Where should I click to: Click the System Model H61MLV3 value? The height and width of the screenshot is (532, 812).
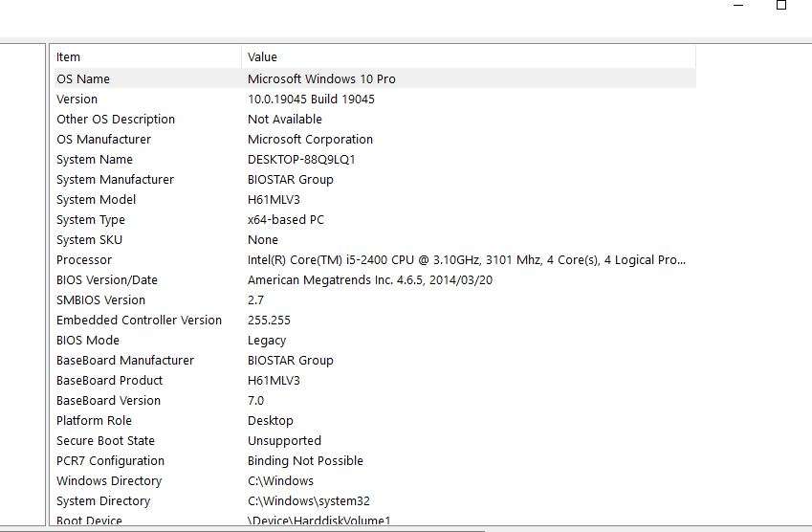click(274, 200)
